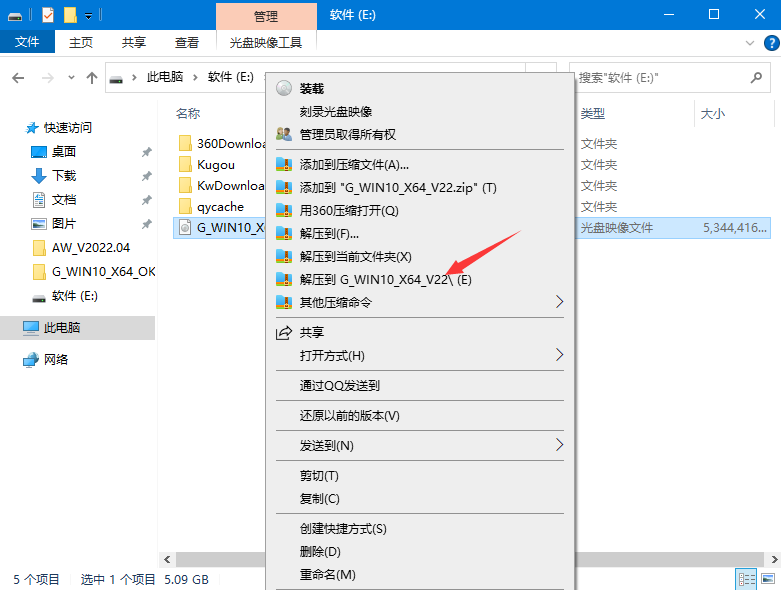Screen dimensions: 781x590
Task: Click the administrator ownership users icon
Action: (284, 134)
